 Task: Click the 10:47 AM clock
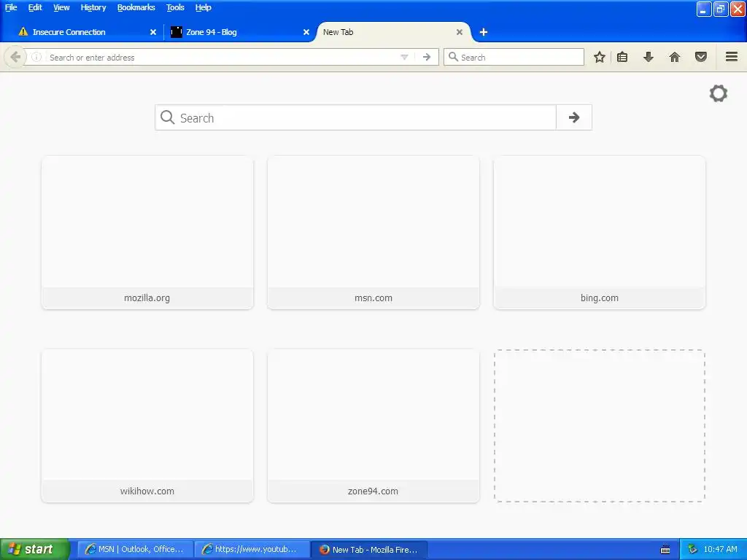tap(720, 549)
